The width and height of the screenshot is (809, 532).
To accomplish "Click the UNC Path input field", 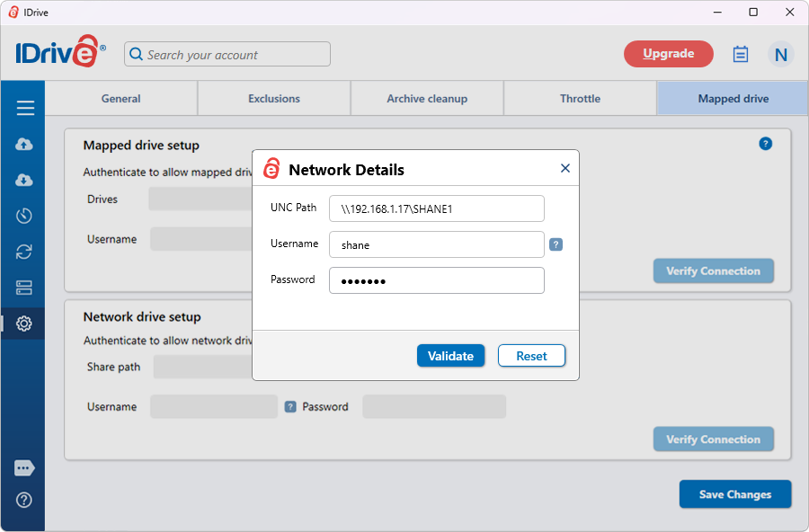I will coord(437,208).
